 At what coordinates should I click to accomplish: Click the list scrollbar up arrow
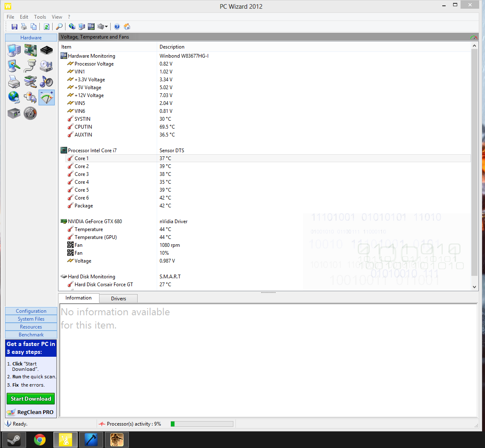(475, 46)
